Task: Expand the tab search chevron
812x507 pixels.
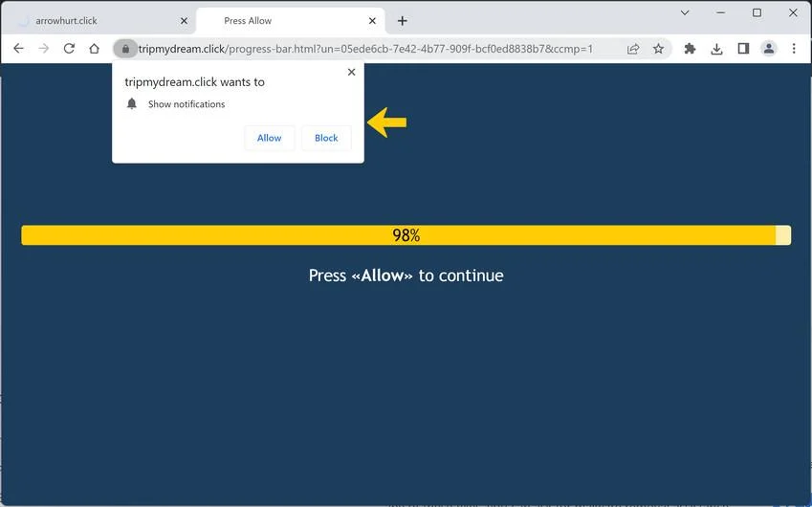Action: pos(685,13)
